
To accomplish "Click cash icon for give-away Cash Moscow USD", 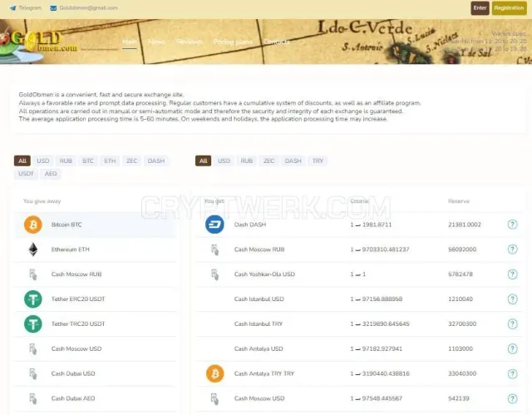I will [x=33, y=348].
